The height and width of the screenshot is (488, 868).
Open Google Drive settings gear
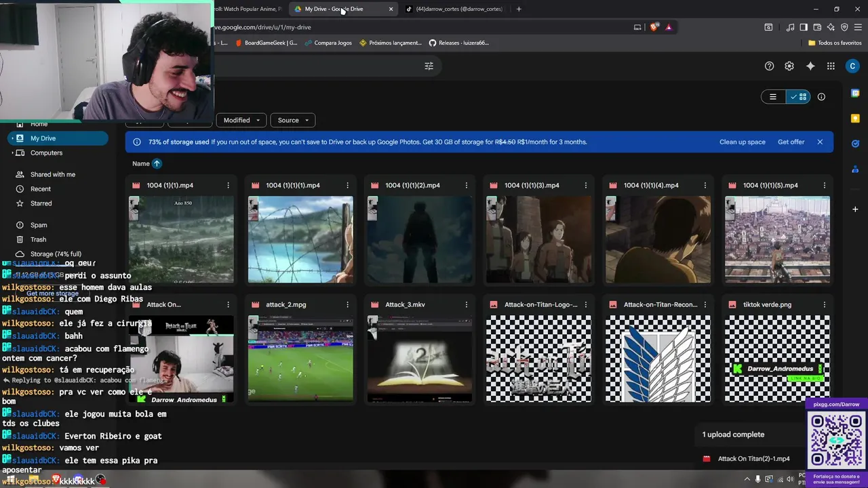coord(789,66)
